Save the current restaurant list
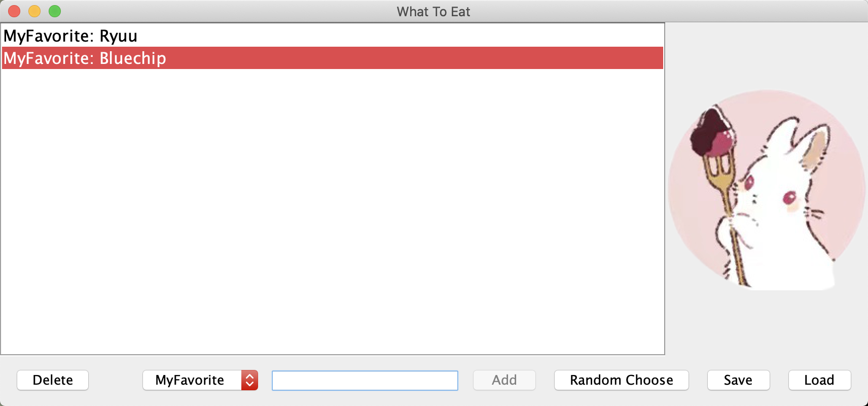 (x=739, y=380)
